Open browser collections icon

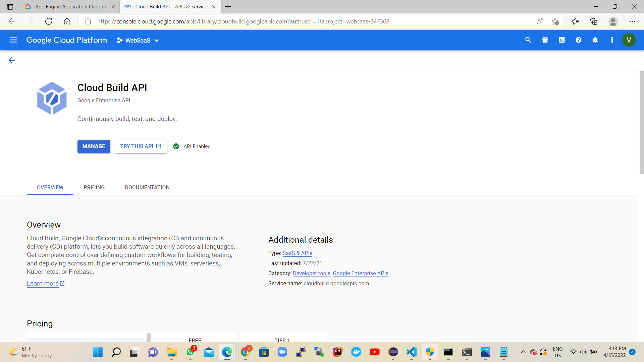tap(594, 21)
